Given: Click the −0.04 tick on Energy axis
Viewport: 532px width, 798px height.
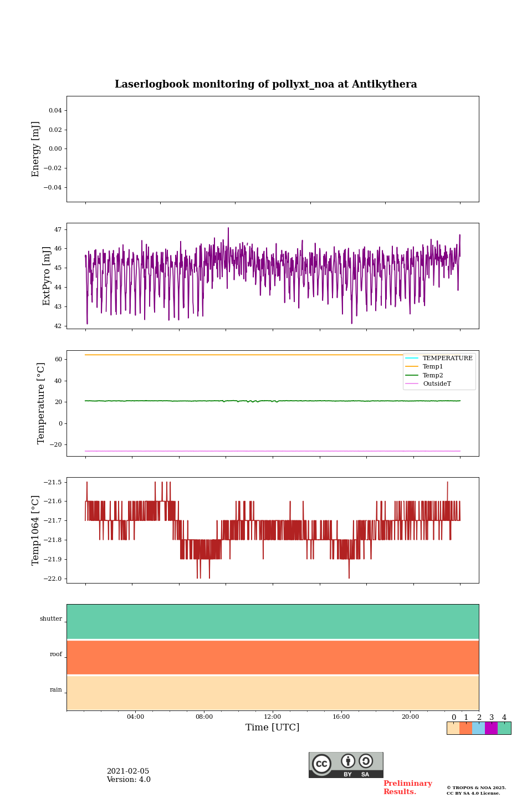Looking at the screenshot, I should (x=53, y=187).
